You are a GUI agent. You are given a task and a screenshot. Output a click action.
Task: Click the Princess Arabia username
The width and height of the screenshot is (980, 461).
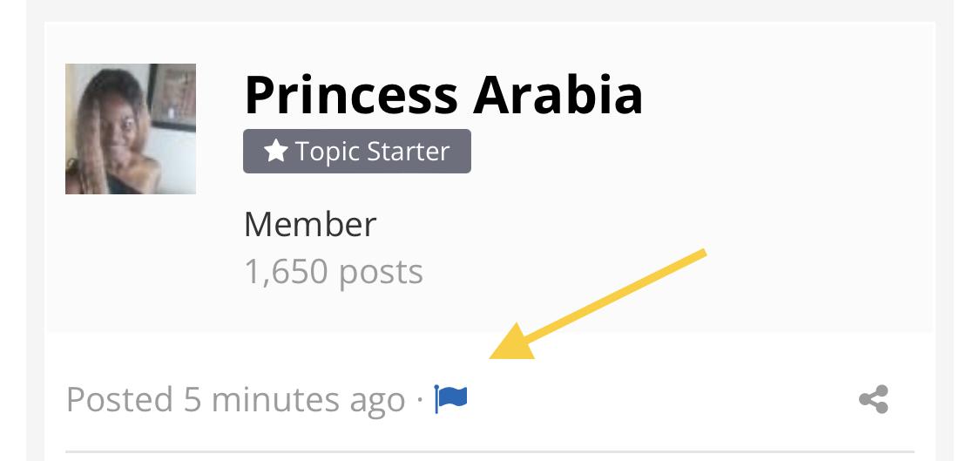pyautogui.click(x=443, y=94)
